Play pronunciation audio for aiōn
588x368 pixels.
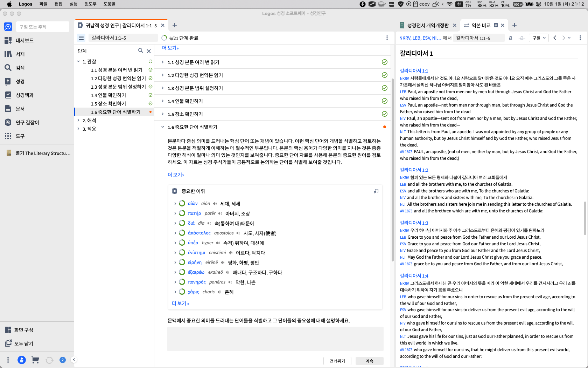(x=215, y=204)
